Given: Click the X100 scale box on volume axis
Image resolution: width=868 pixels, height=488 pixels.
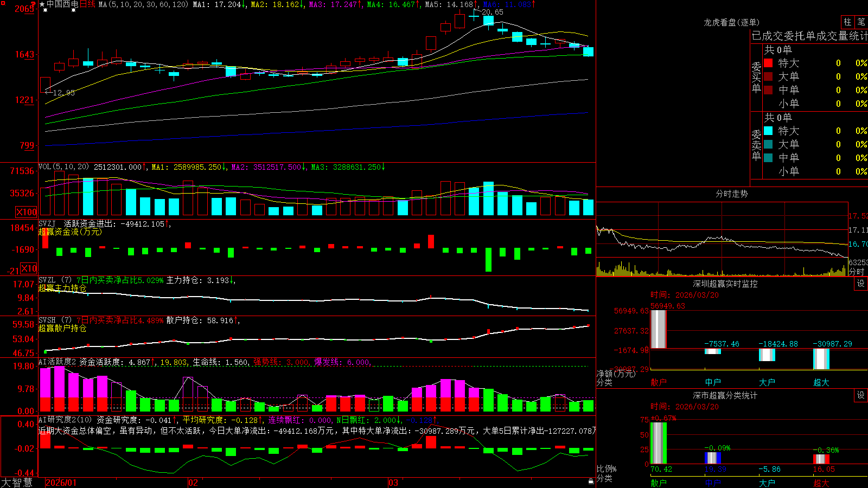Looking at the screenshot, I should pos(27,212).
